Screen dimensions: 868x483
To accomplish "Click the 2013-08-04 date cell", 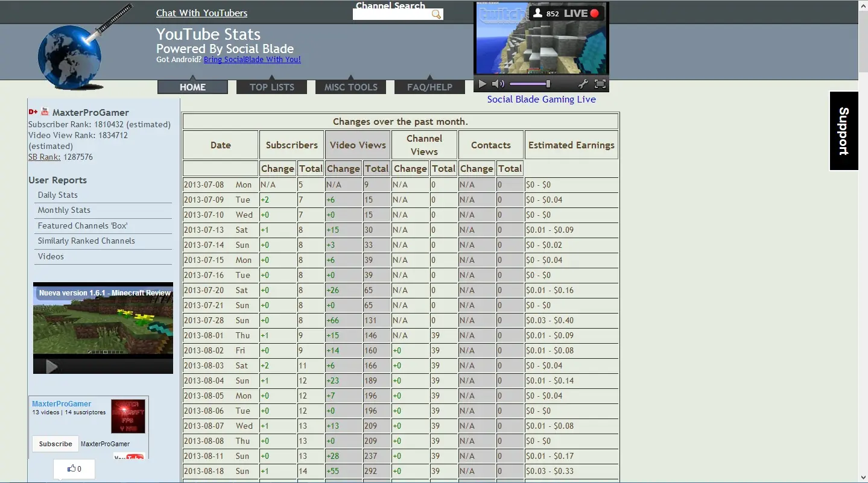I will [x=220, y=380].
